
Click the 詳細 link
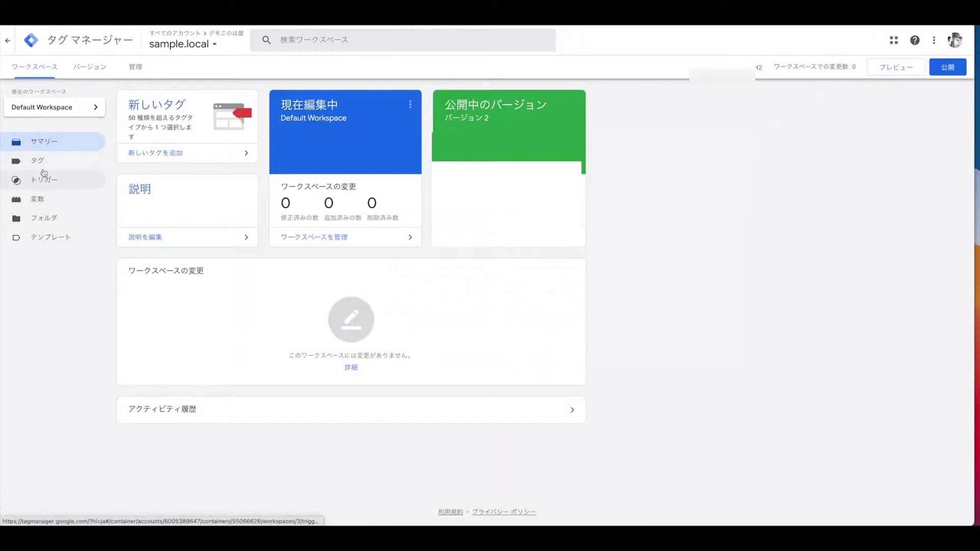coord(351,367)
